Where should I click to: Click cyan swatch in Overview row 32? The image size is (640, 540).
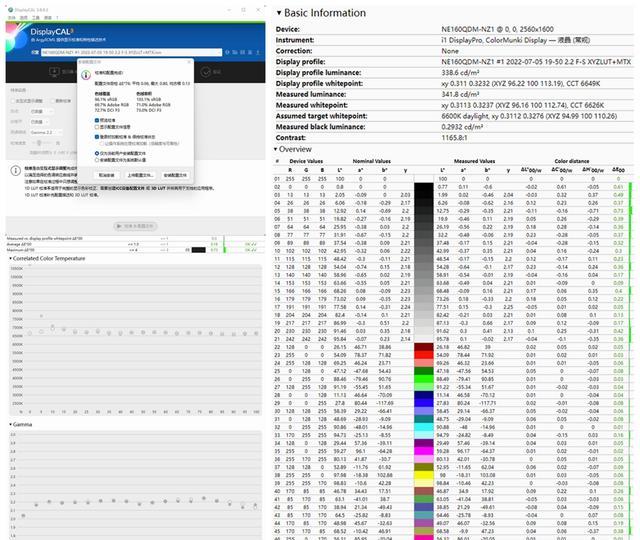tap(424, 427)
